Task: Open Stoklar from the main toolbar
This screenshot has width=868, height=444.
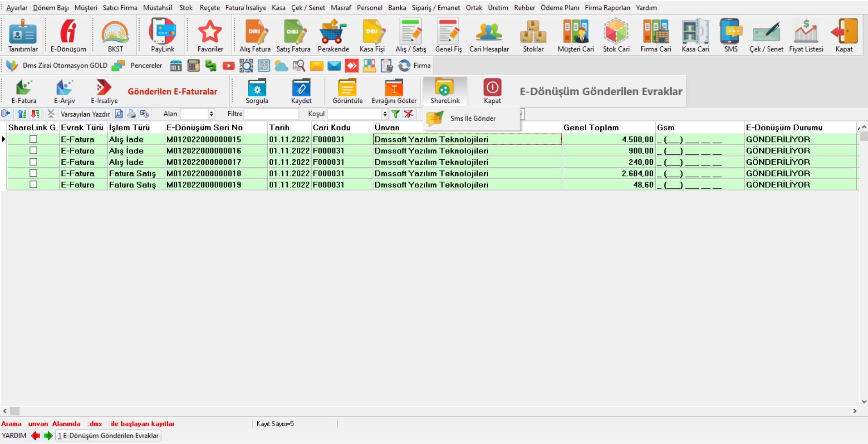Action: tap(533, 35)
